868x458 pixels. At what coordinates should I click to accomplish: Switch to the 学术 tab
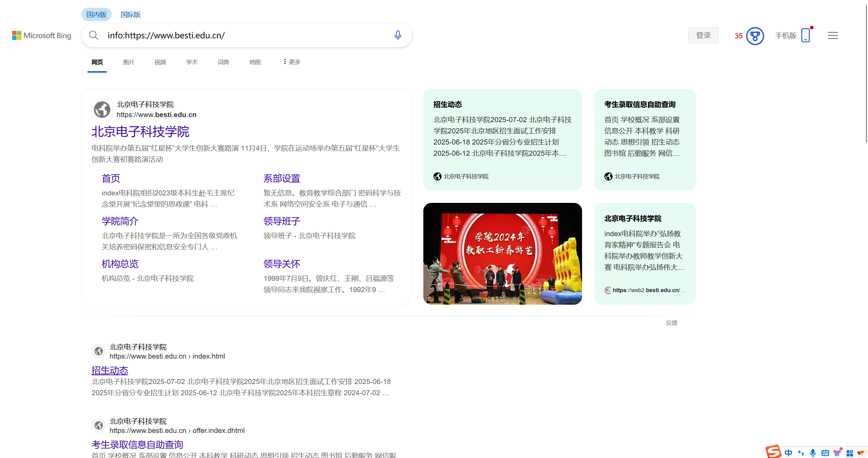pyautogui.click(x=191, y=62)
